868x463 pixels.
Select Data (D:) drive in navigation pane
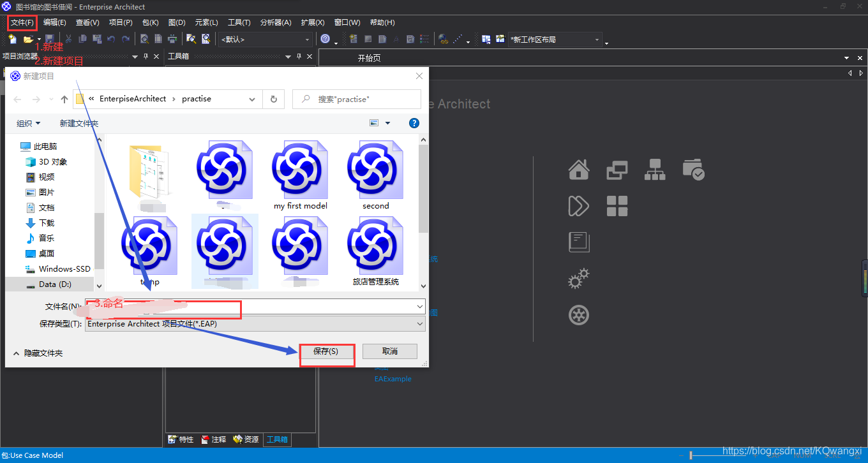(x=49, y=284)
